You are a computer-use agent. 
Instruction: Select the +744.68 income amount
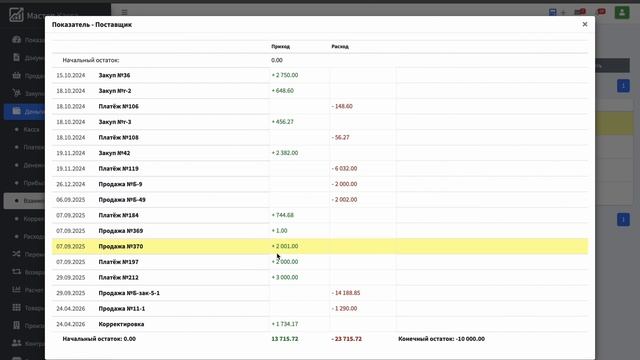(x=282, y=215)
